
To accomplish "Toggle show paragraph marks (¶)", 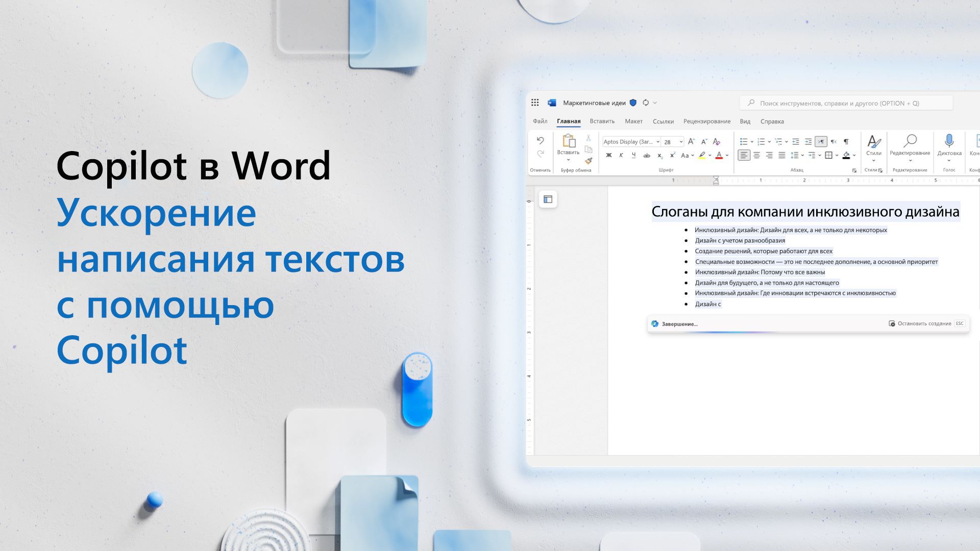I will (846, 141).
